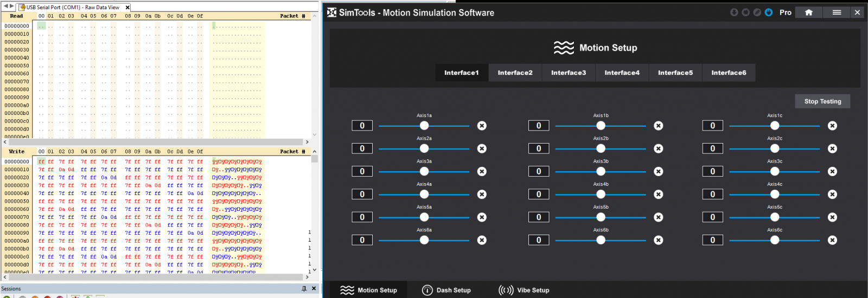Viewport: 868px width, 298px height.
Task: Click the Axis1a slider handle
Action: (x=424, y=126)
